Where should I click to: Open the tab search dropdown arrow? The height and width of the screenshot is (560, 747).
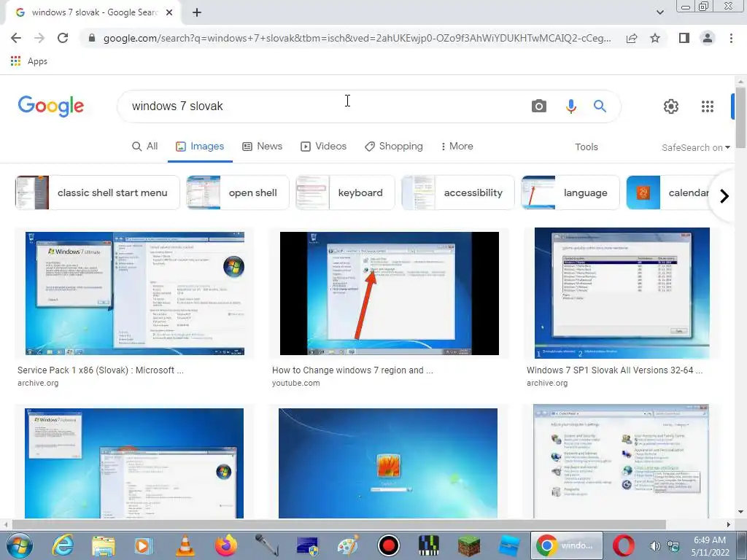pos(659,12)
